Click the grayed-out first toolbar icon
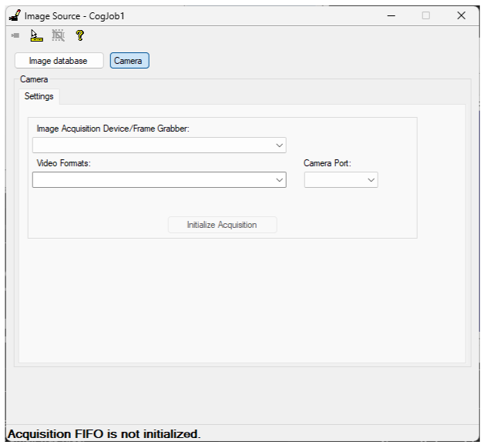 (15, 35)
